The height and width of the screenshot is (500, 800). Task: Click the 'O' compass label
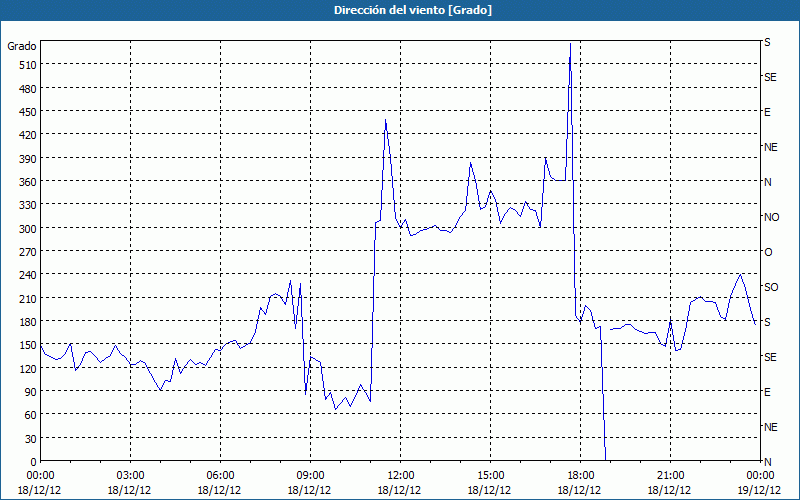pos(768,252)
